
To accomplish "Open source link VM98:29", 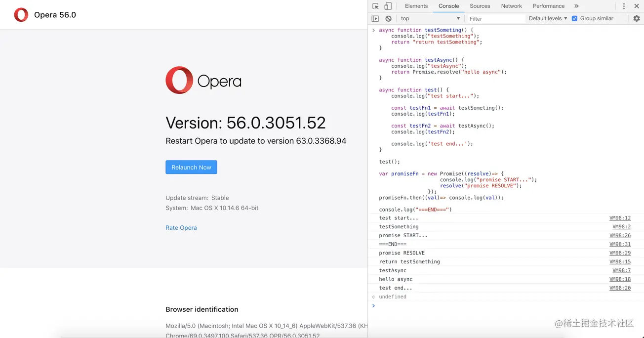I will pos(620,253).
